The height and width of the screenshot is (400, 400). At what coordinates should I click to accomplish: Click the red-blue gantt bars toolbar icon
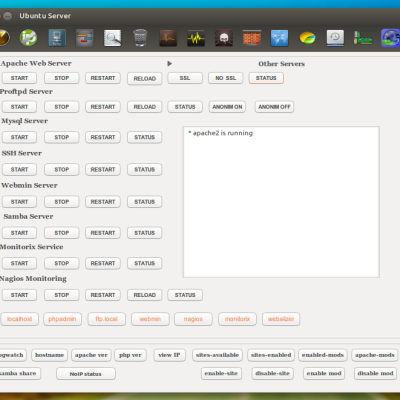click(85, 38)
